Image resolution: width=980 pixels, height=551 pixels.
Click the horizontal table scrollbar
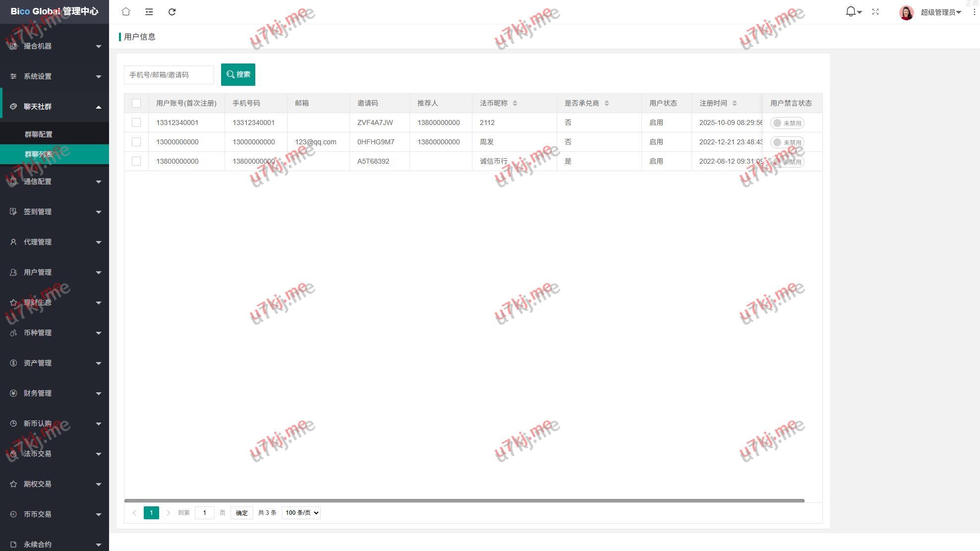coord(464,500)
